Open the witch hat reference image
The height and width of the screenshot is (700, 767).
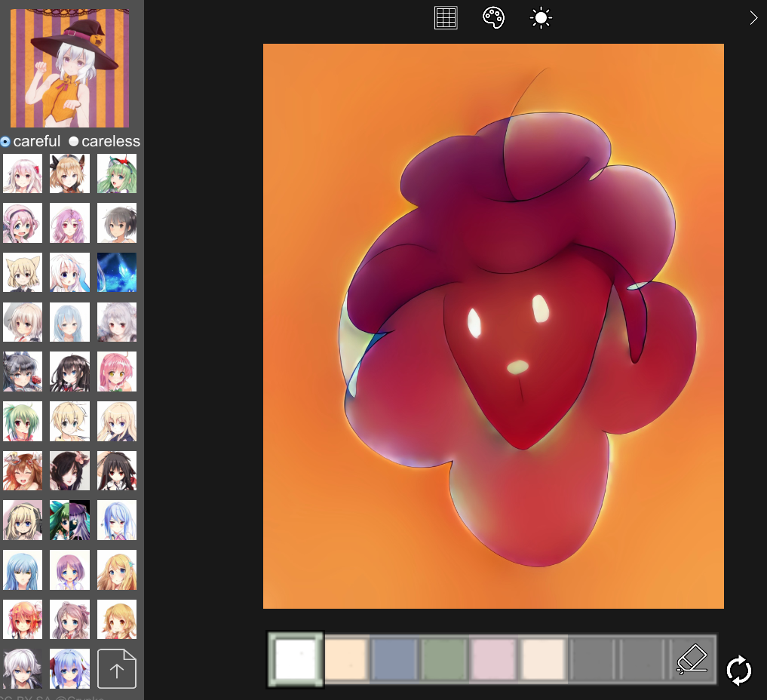tap(70, 68)
